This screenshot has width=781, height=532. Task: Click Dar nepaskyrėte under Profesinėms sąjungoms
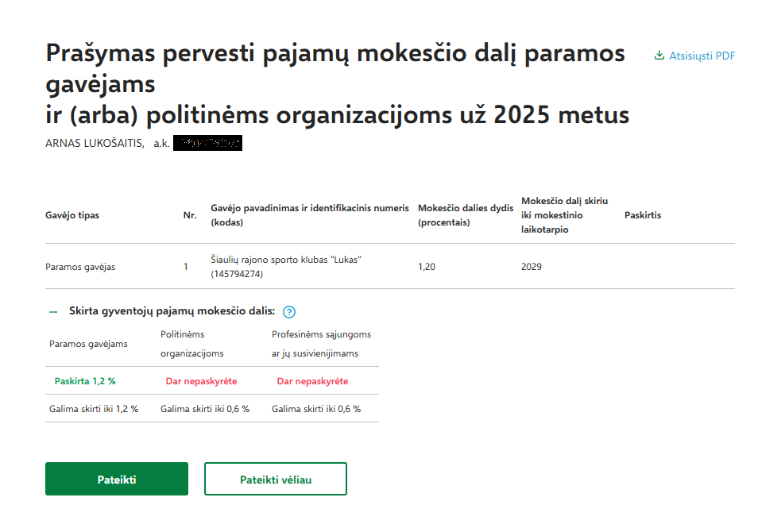pyautogui.click(x=312, y=381)
